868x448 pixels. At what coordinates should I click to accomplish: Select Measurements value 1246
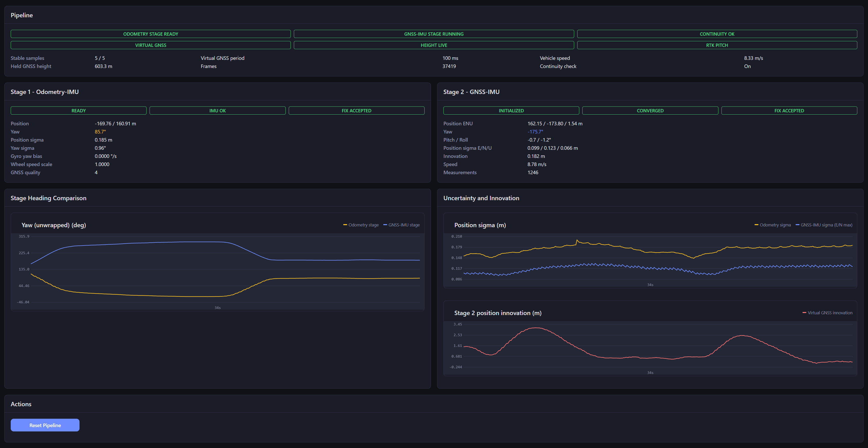tap(533, 172)
